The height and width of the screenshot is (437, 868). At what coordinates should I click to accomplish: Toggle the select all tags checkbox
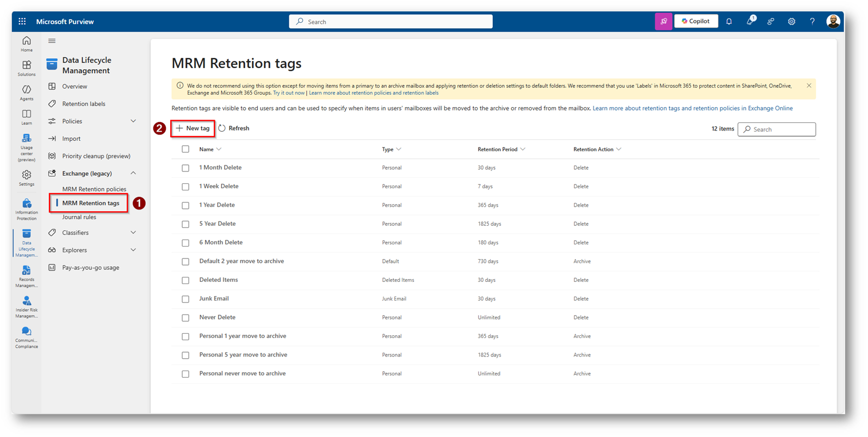click(x=185, y=149)
